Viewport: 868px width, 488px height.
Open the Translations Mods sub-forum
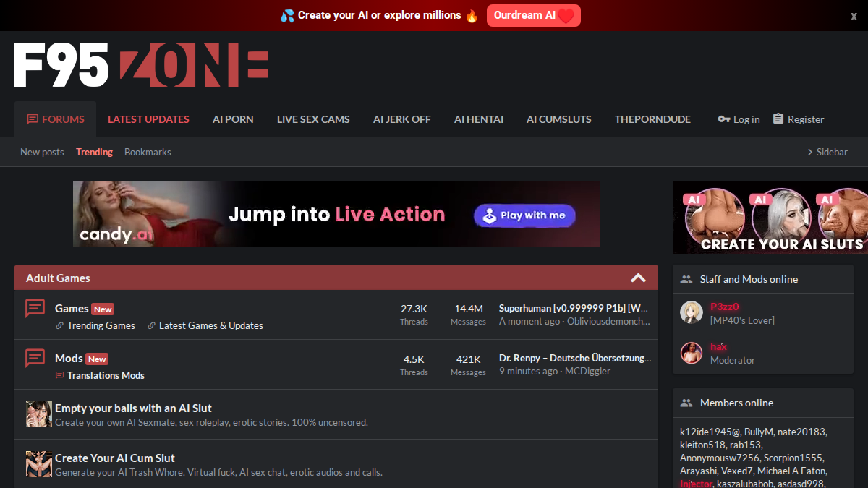coord(106,375)
